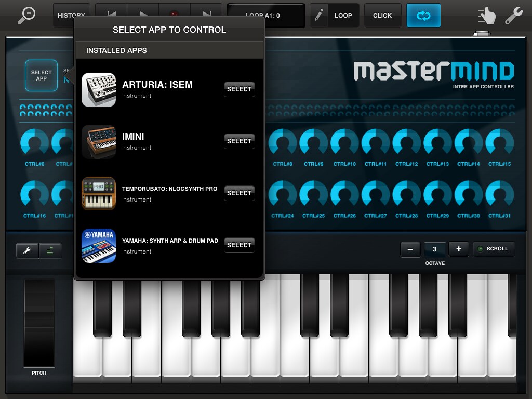Click the green lines keyboard layout button
The image size is (532, 399).
coord(50,251)
